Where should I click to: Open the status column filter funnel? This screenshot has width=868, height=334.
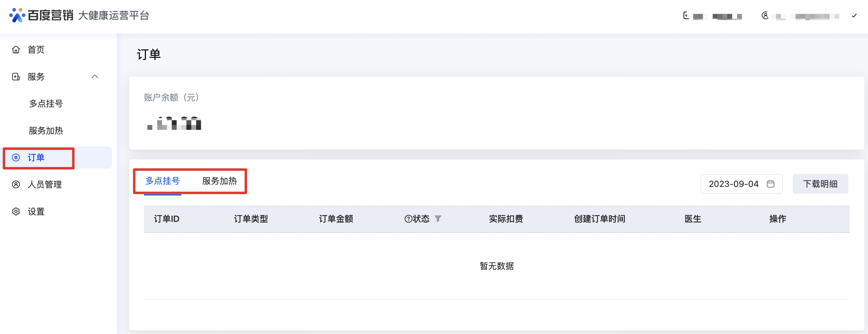tap(438, 219)
